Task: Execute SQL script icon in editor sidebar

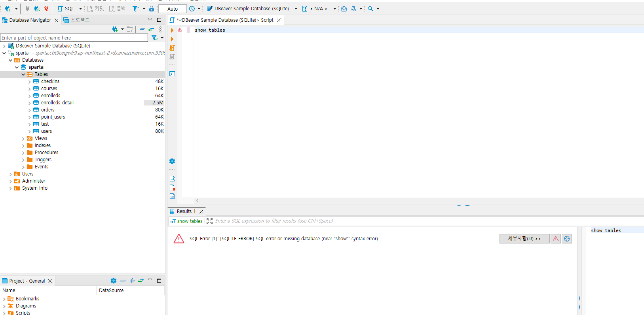Action: [x=172, y=48]
